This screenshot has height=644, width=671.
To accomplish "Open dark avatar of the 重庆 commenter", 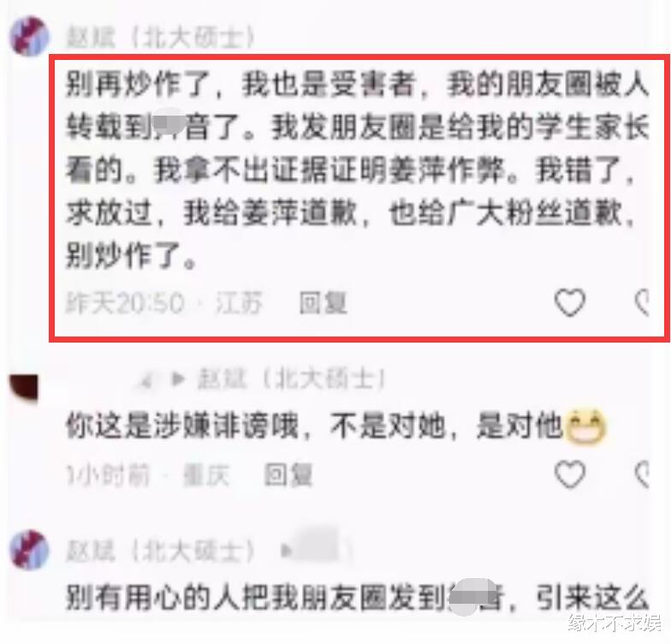I will pyautogui.click(x=24, y=387).
